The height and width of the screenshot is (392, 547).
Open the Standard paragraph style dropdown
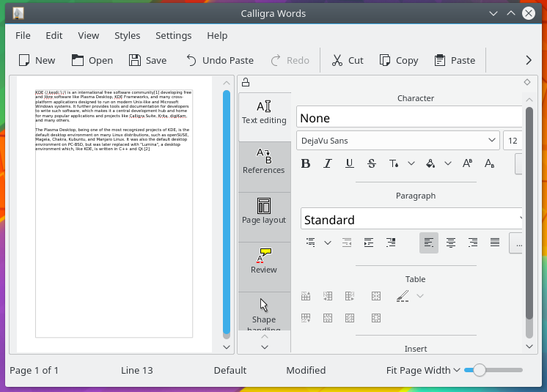click(412, 219)
